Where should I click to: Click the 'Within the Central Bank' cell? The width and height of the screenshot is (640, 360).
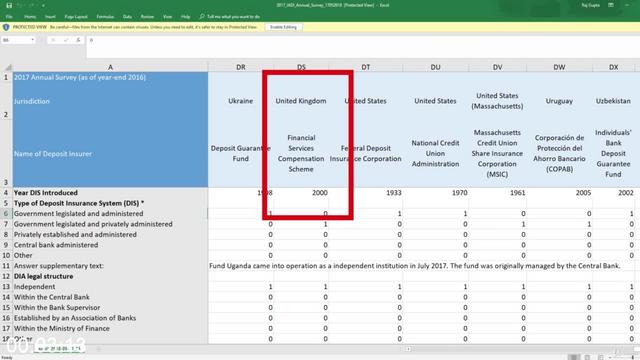[110, 297]
